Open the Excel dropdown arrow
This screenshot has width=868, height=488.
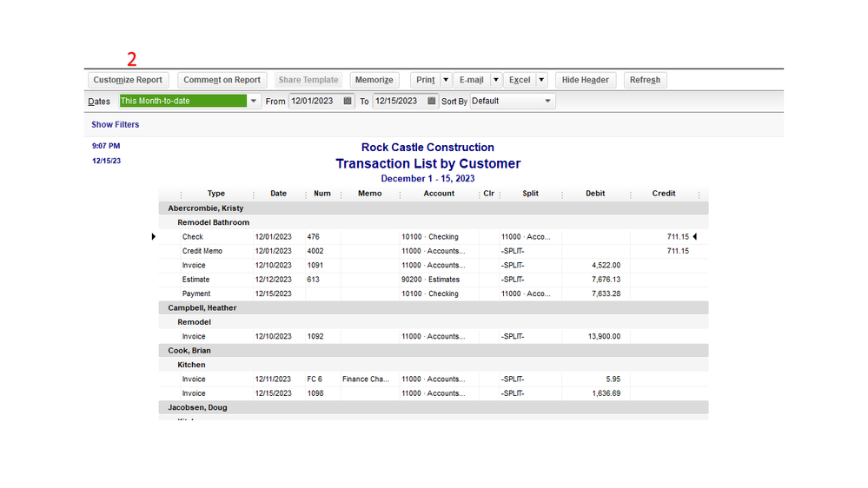(x=541, y=80)
